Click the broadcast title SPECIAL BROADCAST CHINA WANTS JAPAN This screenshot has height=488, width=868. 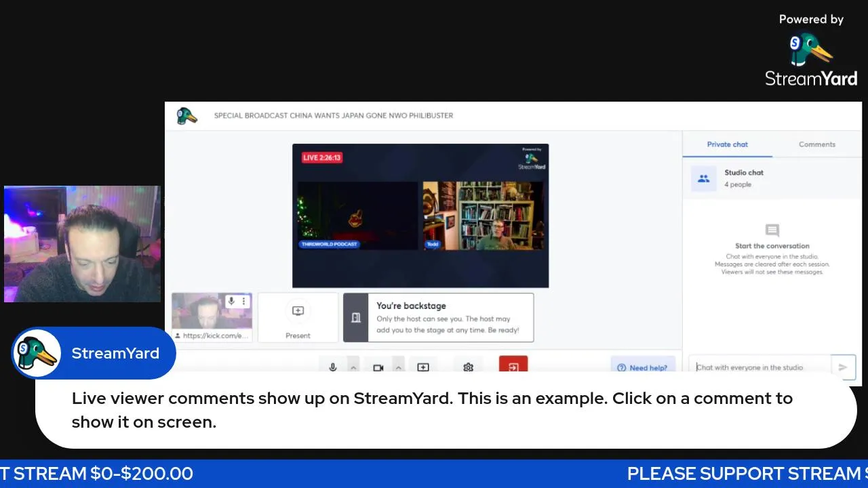[x=334, y=115]
